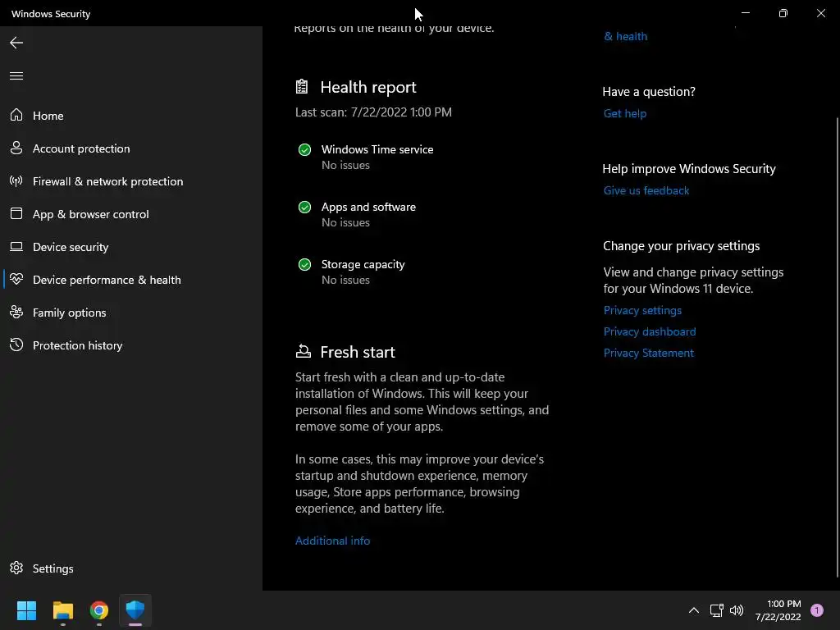
Task: Click the Health report clipboard icon
Action: pos(302,86)
